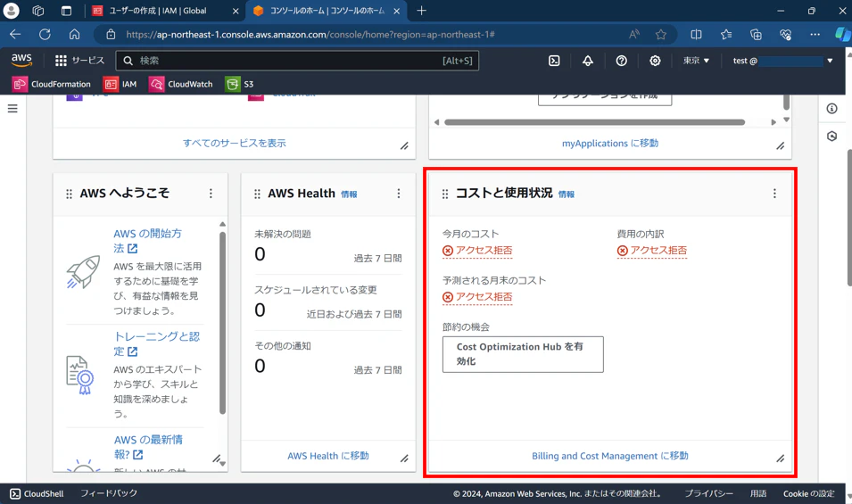Open AWS Health widget options menu

[x=398, y=194]
